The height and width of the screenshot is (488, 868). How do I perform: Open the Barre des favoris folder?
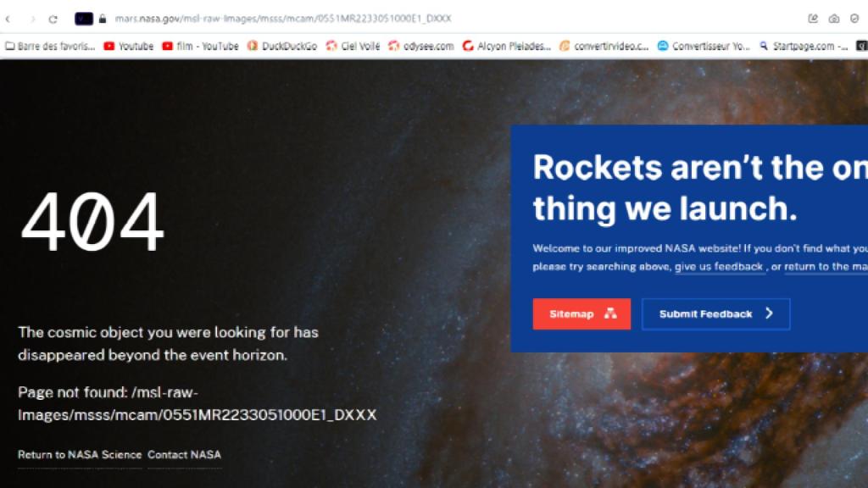50,46
